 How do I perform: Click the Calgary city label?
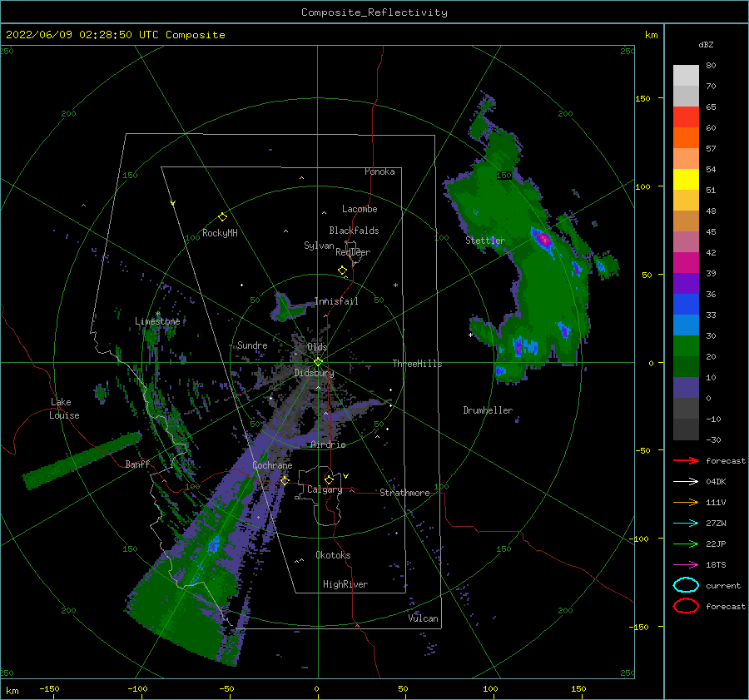point(325,489)
